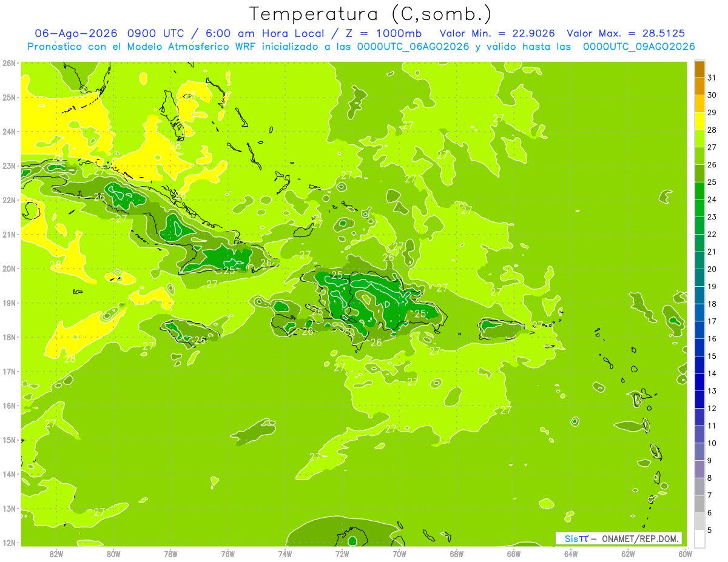Click the blue legend swatch between 15 and 16
Viewport: 728px width, 562px height.
pyautogui.click(x=699, y=347)
